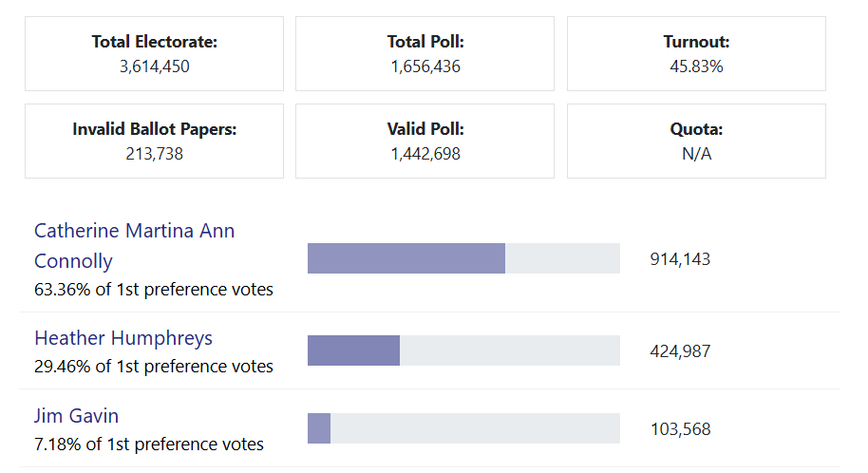
Task: Click Connolly's vote share progress bar
Action: [x=463, y=258]
